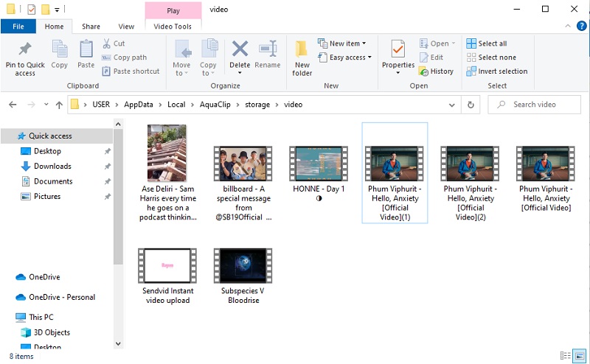Click storage in the address breadcrumb
This screenshot has height=364, width=590.
tap(257, 105)
